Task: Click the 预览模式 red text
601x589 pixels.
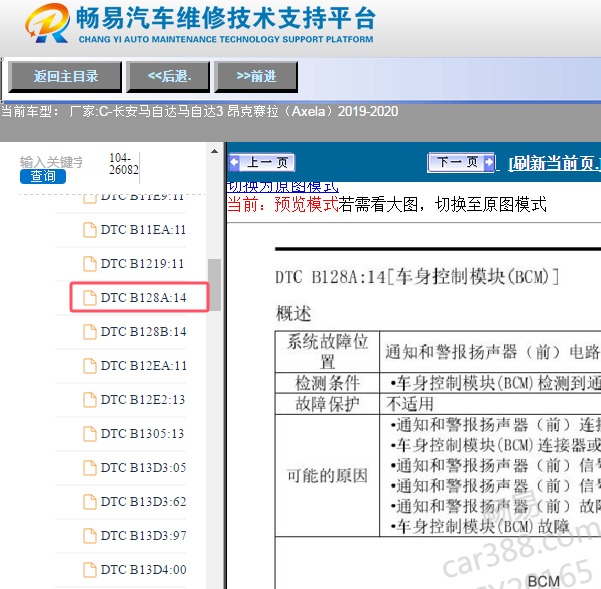Action: (306, 204)
